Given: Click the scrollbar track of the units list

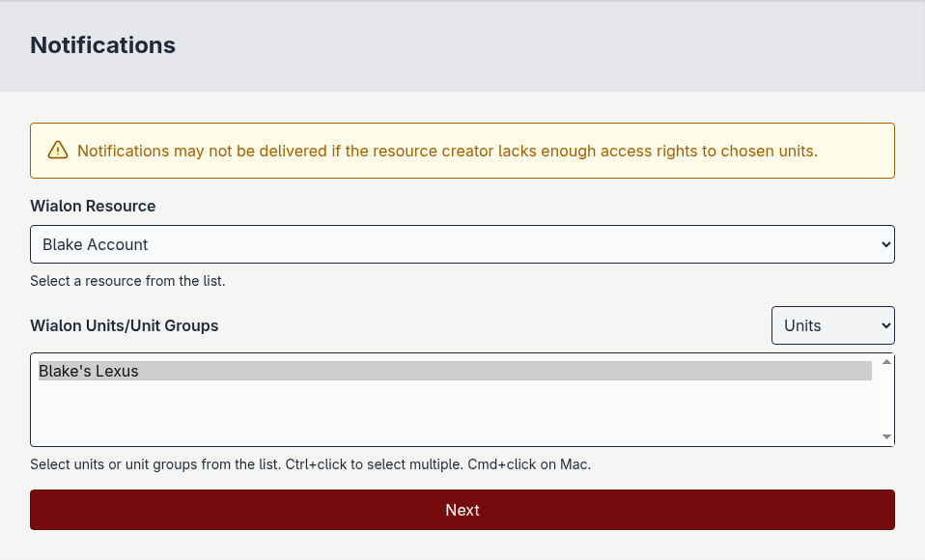Looking at the screenshot, I should tap(886, 398).
